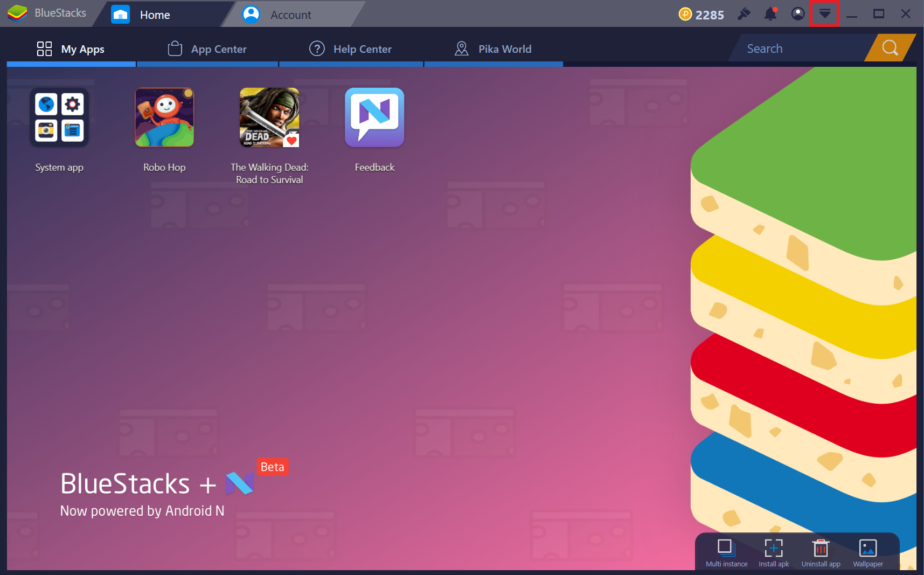Click the Multi instance icon
Viewport: 924px width, 575px height.
[x=726, y=548]
